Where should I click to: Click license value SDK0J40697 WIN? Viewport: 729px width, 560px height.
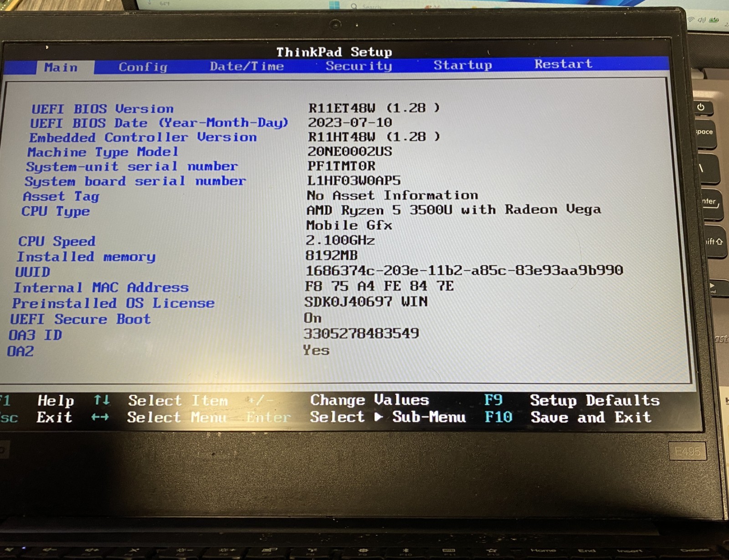pos(366,302)
